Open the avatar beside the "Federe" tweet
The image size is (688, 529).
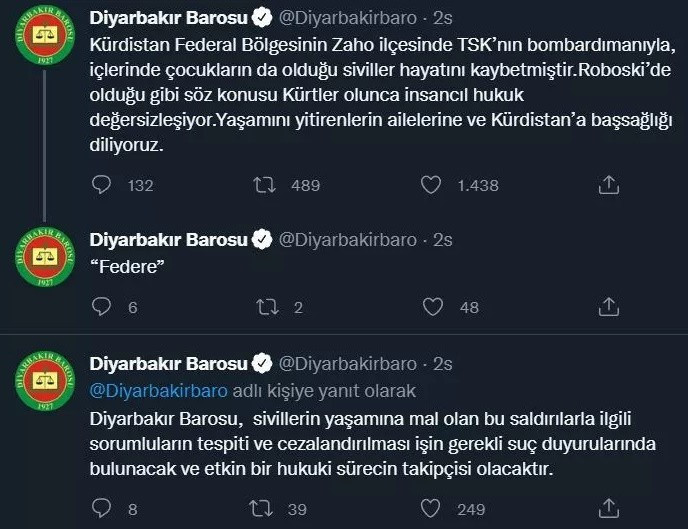[x=45, y=257]
